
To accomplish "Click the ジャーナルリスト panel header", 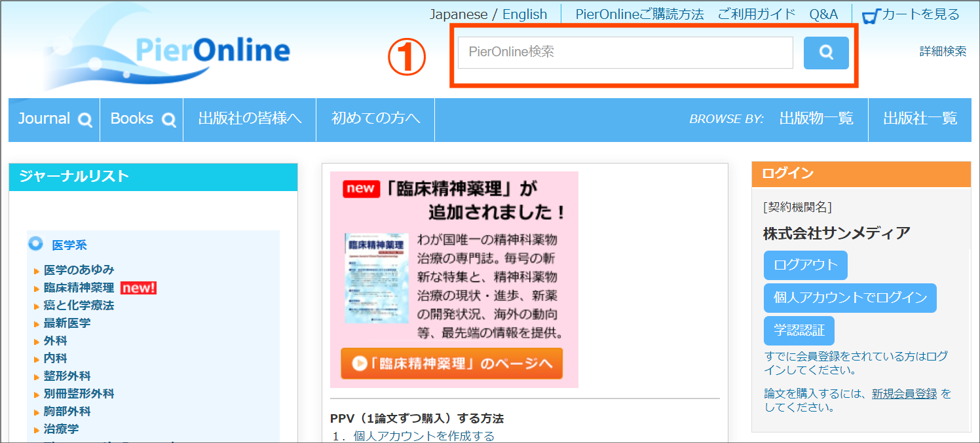I will pos(153,177).
